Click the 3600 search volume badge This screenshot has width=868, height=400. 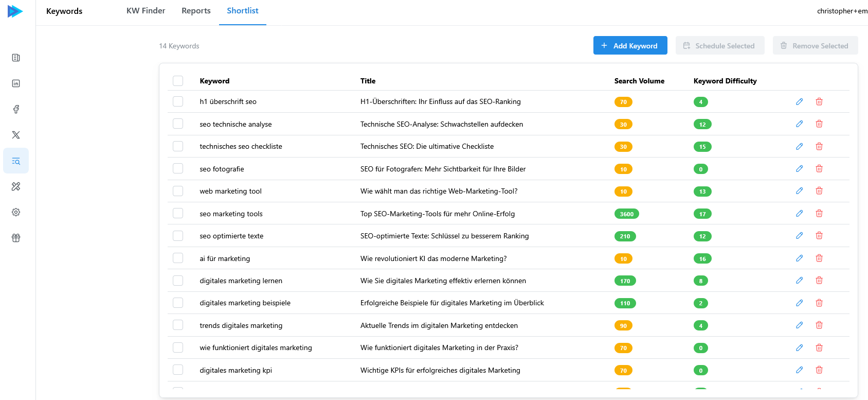[x=626, y=214]
